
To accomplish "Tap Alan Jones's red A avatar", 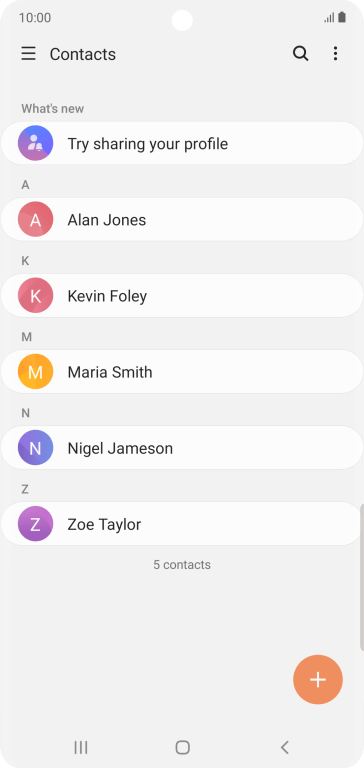I will pos(35,219).
